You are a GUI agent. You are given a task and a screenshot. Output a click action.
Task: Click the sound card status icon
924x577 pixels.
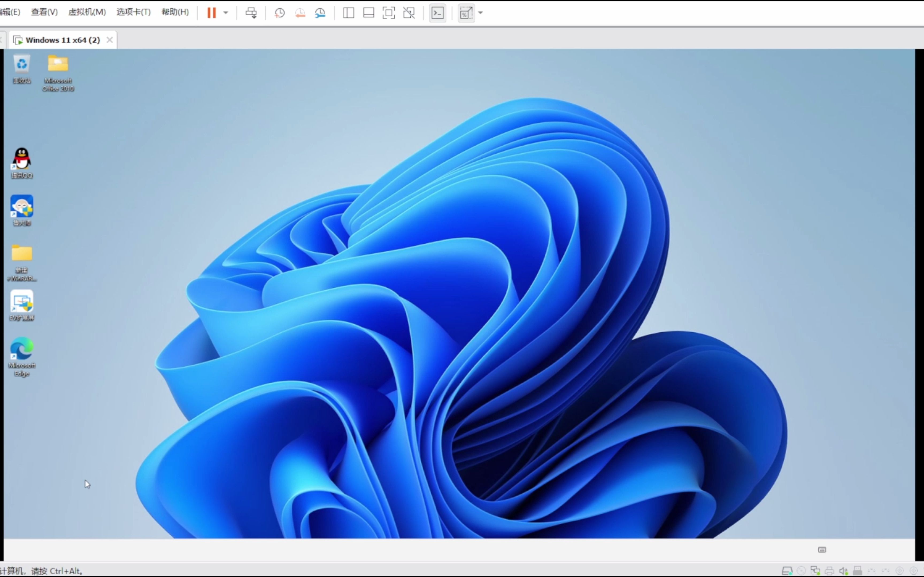pos(844,571)
